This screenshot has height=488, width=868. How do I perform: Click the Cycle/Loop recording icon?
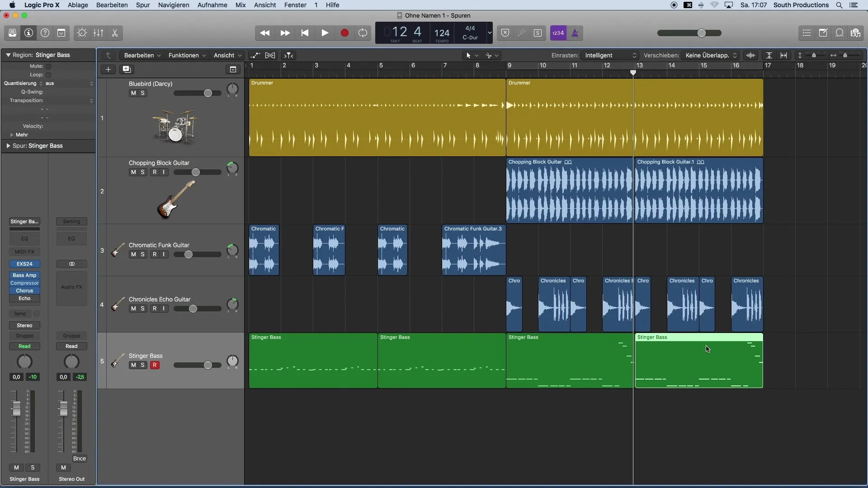click(363, 33)
